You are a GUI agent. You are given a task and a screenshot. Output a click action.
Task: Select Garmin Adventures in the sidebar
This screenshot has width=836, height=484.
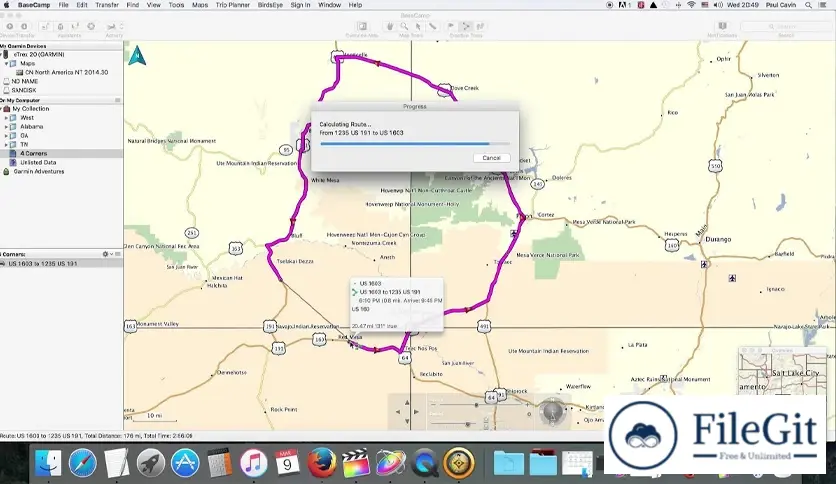point(38,172)
